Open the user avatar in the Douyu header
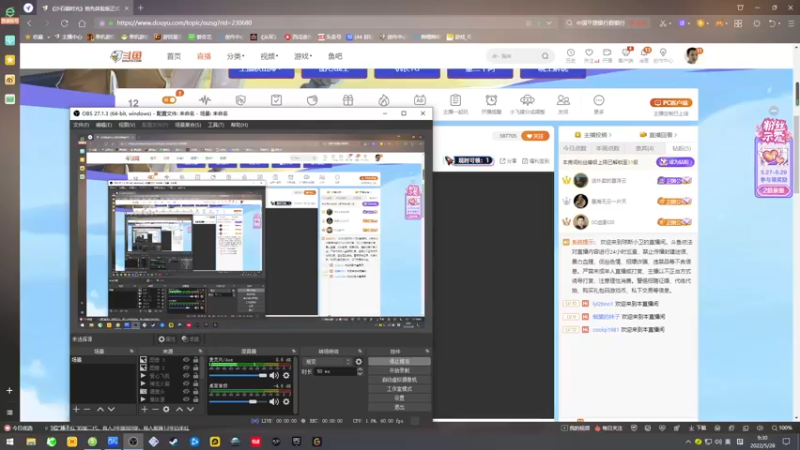 coord(692,55)
